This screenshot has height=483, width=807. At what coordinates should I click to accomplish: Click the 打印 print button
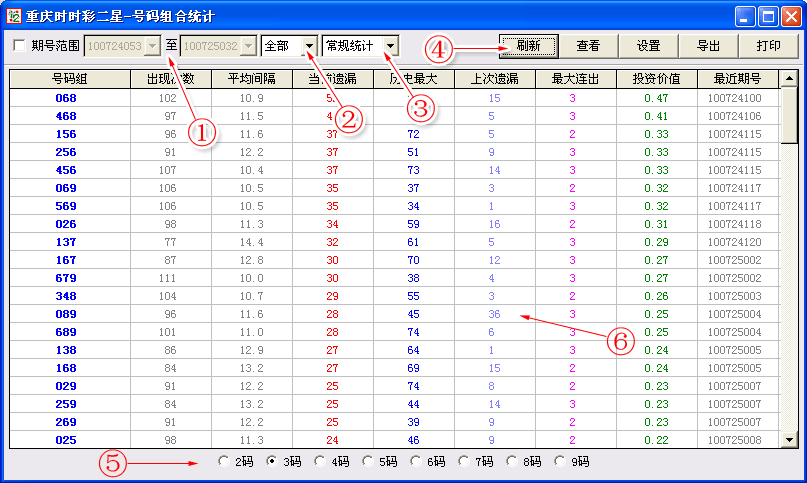tap(768, 46)
